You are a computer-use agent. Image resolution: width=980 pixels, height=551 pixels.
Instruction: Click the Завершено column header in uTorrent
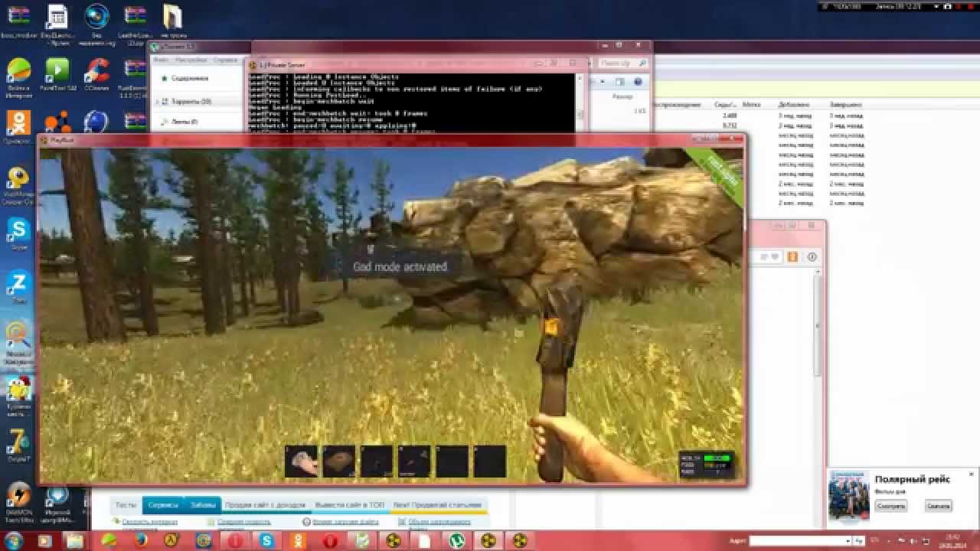pos(844,104)
